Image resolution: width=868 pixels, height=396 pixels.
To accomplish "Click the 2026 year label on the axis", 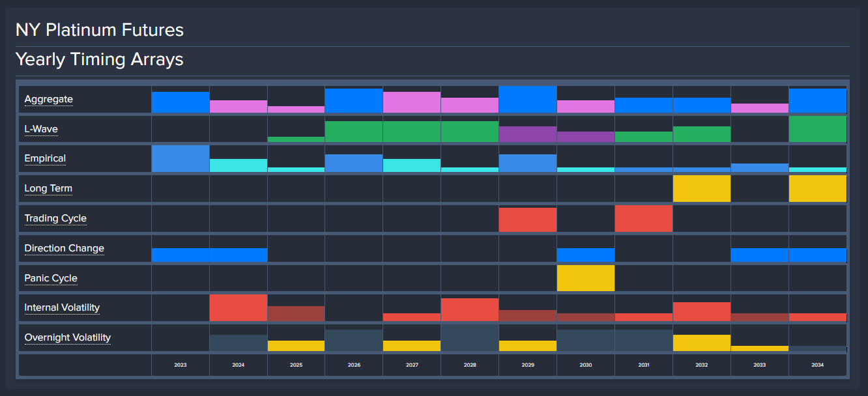I will point(354,365).
